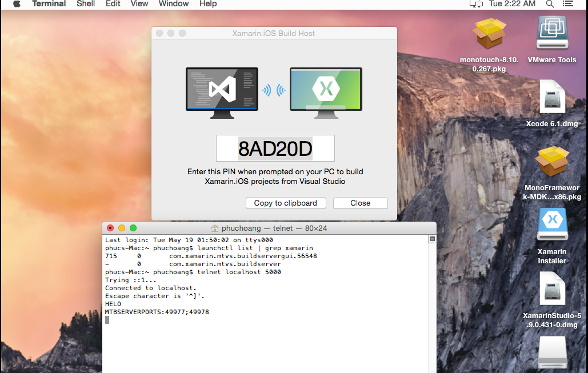Zoom the Terminal window with green button
The height and width of the screenshot is (373, 588).
point(133,228)
